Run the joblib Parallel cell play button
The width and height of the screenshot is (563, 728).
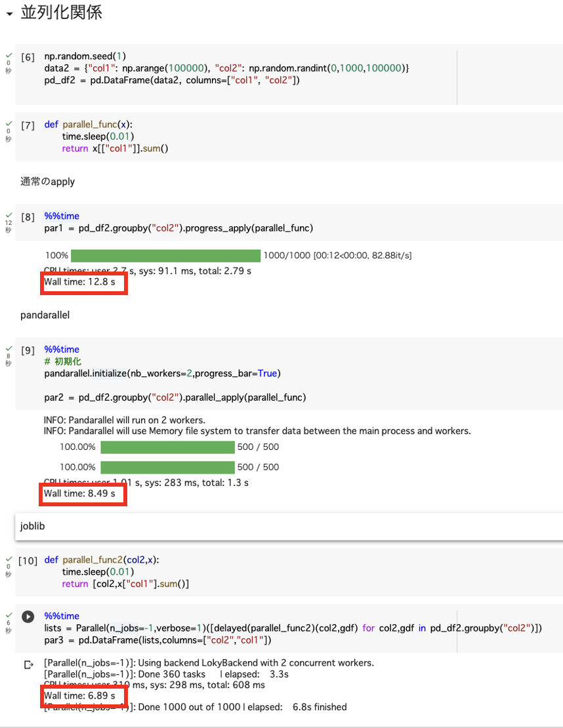tap(28, 617)
